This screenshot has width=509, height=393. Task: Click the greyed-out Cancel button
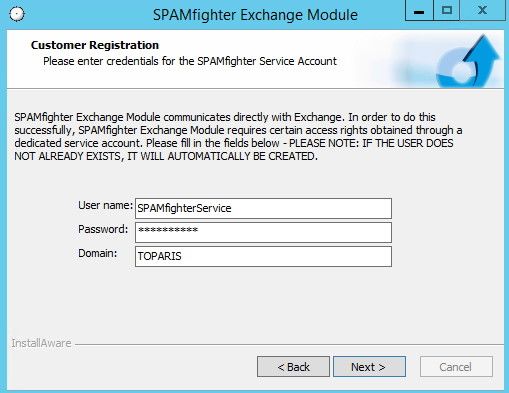[456, 367]
